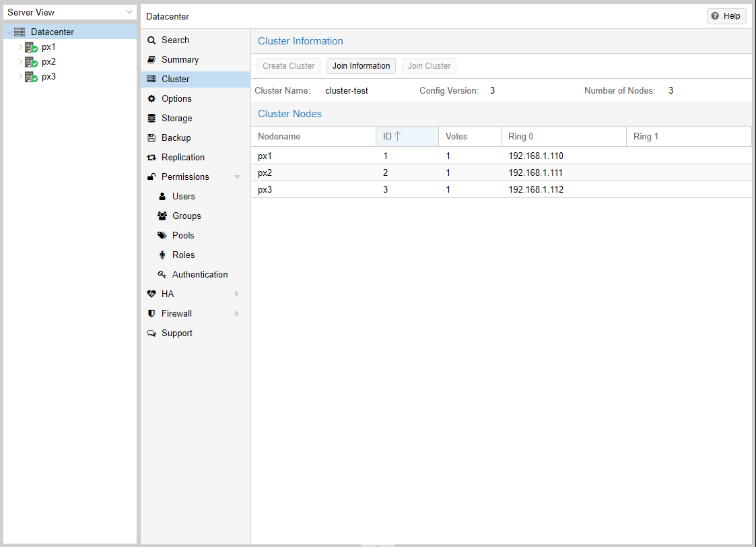Open the Options menu item

click(176, 99)
